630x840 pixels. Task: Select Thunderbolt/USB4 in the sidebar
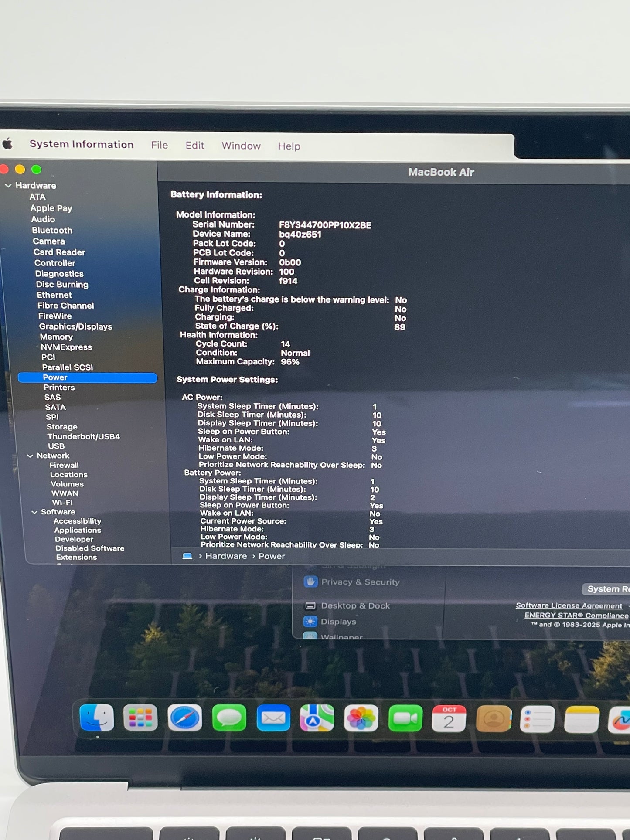click(x=83, y=436)
